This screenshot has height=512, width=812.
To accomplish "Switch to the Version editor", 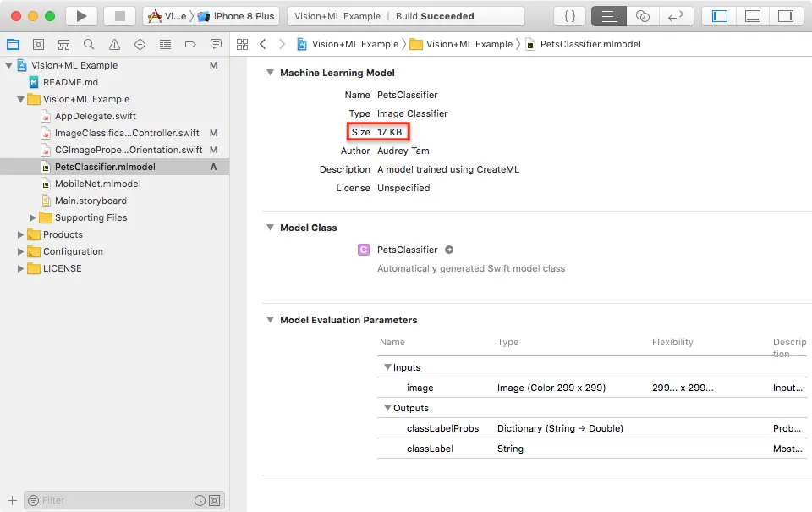I will (x=675, y=16).
